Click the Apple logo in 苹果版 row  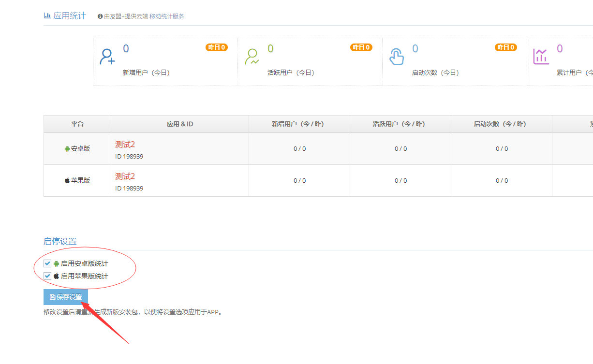(67, 180)
